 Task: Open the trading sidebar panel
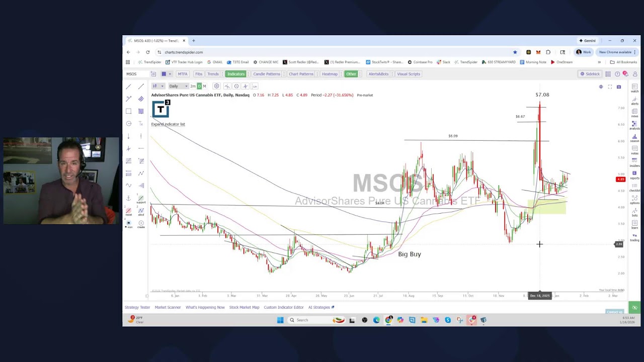(x=634, y=237)
